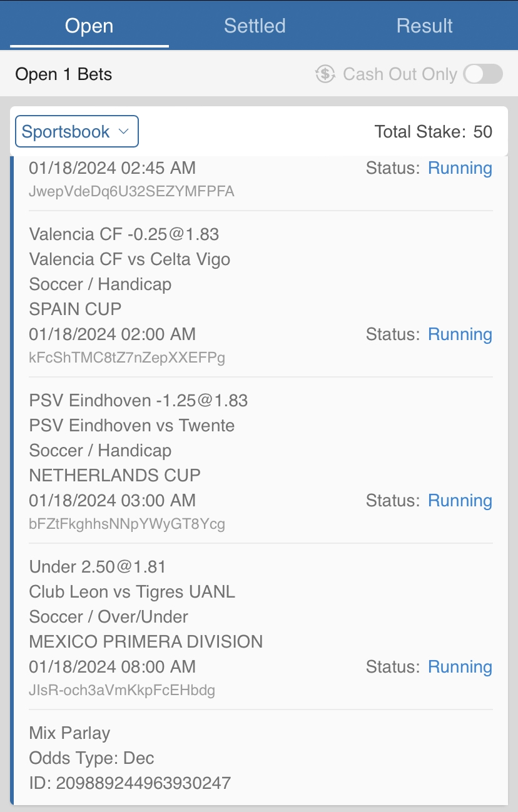
Task: Select the Under 2.50@1.81 selection
Action: coord(98,567)
